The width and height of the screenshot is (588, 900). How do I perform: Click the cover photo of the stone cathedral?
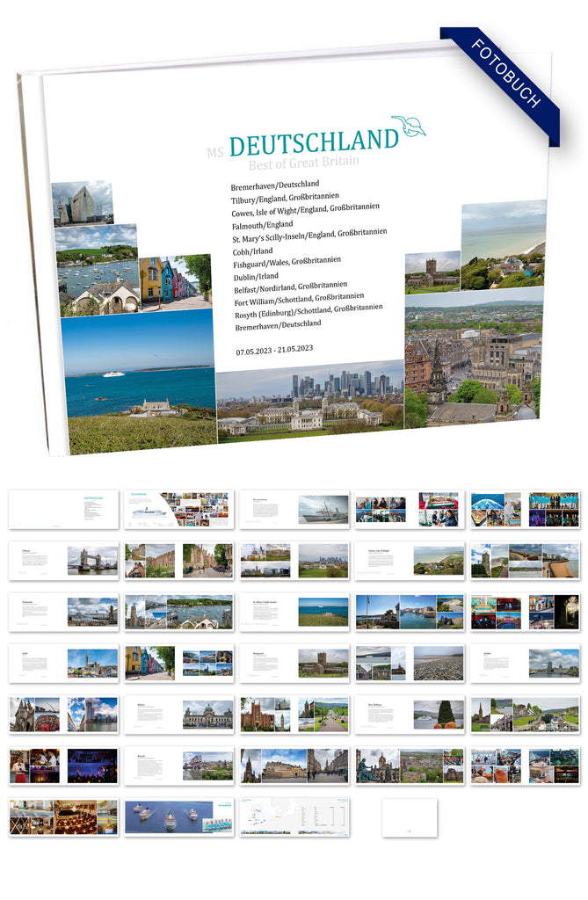point(433,272)
